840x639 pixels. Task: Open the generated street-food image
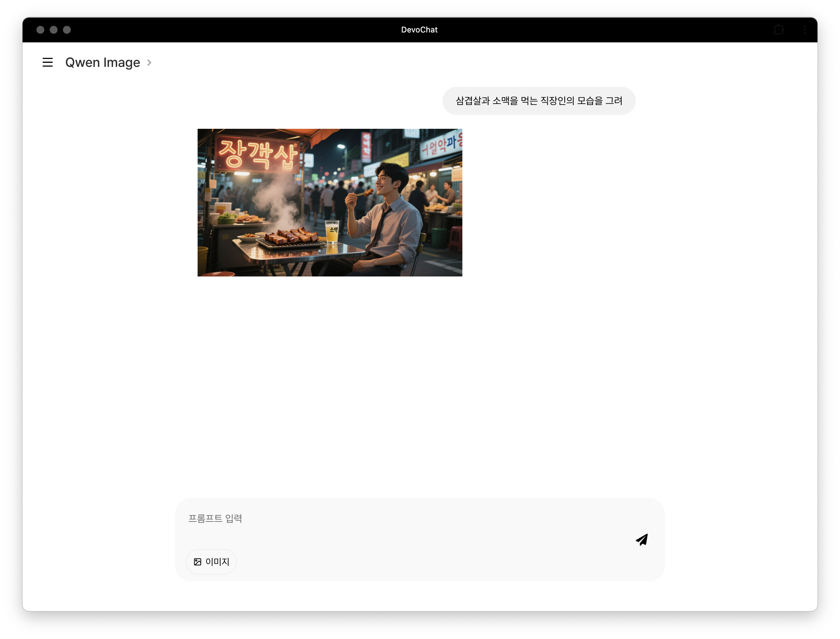tap(330, 202)
